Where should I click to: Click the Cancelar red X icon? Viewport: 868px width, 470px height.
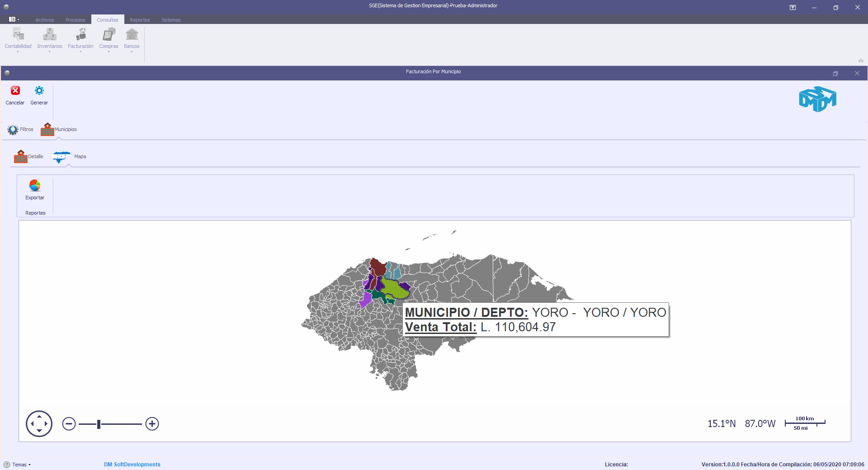(x=15, y=91)
